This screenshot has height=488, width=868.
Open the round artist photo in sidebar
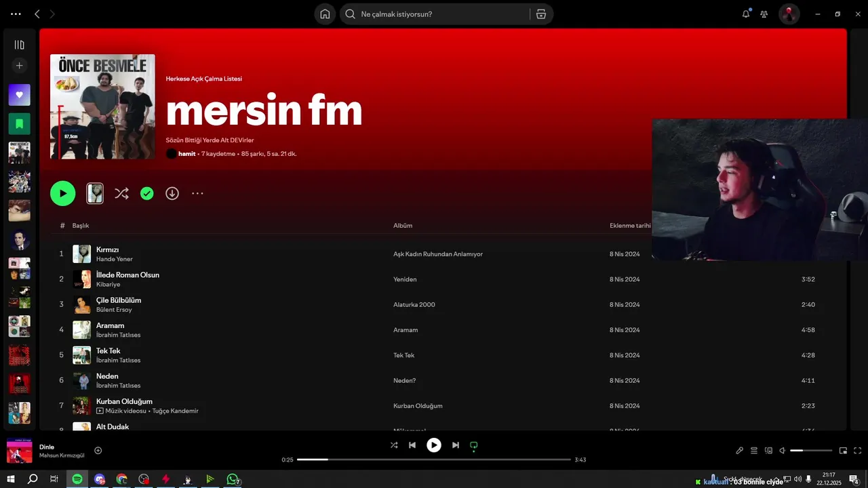tap(19, 239)
